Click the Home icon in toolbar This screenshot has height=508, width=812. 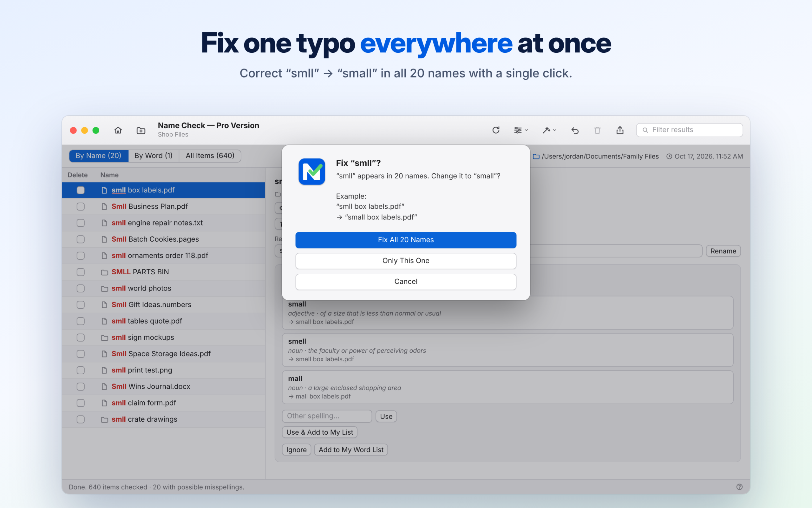[x=118, y=130]
